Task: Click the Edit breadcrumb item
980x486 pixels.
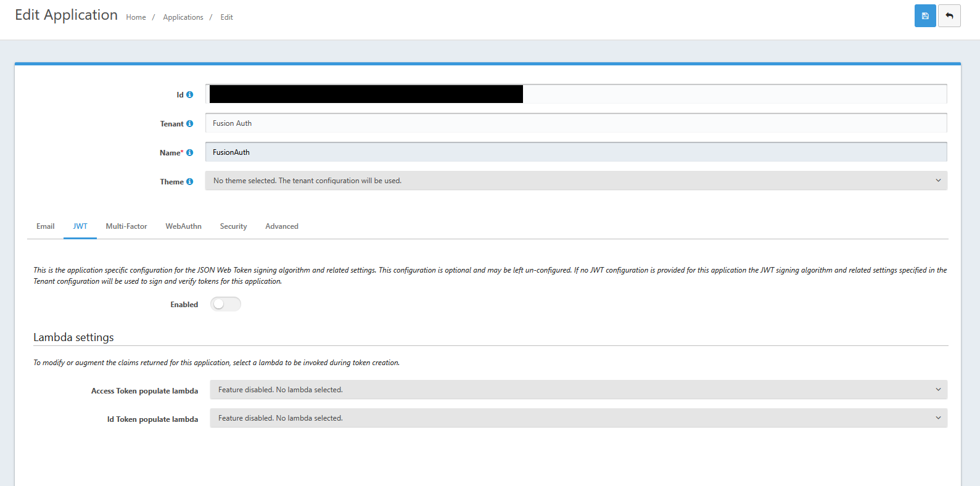Action: click(x=227, y=17)
